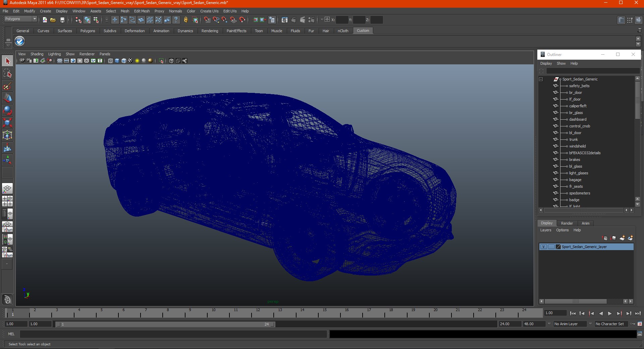This screenshot has height=349, width=644.
Task: Click the MEL command line input
Action: point(173,334)
